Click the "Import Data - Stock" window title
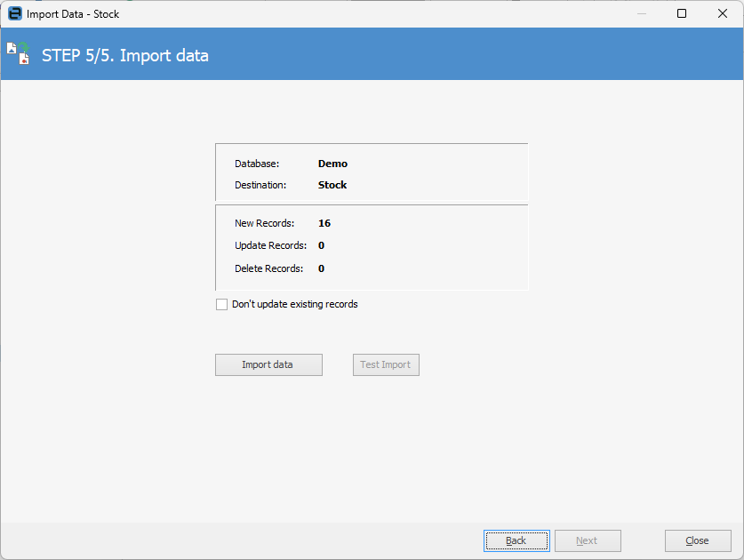The height and width of the screenshot is (560, 744). [73, 14]
